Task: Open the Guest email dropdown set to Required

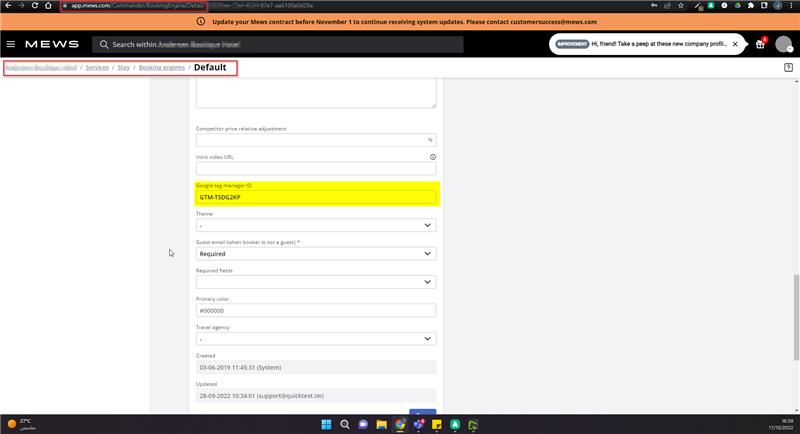Action: click(316, 254)
